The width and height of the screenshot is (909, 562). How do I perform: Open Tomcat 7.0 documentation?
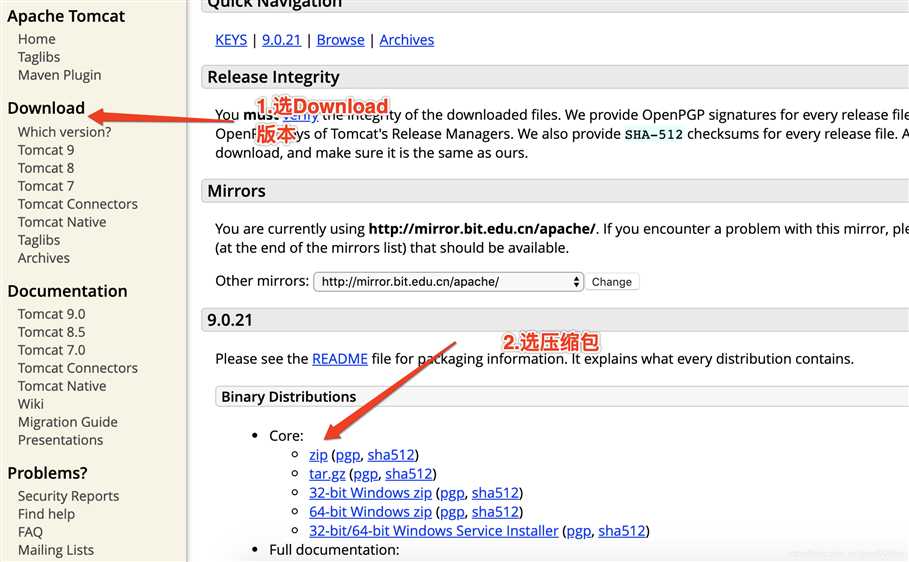tap(52, 350)
